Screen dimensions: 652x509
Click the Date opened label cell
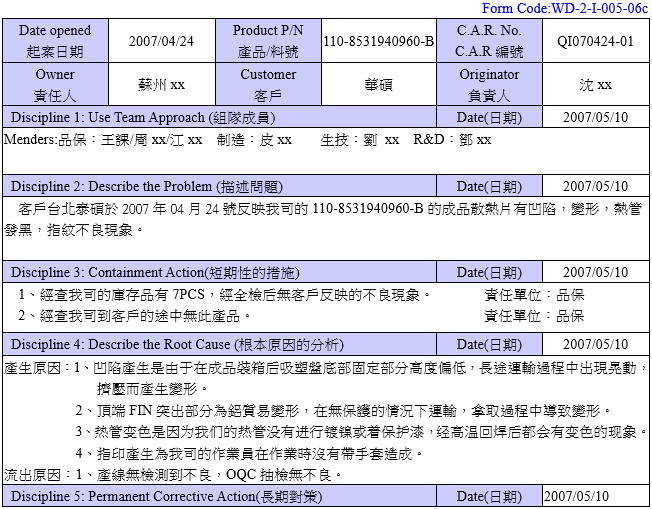point(55,41)
